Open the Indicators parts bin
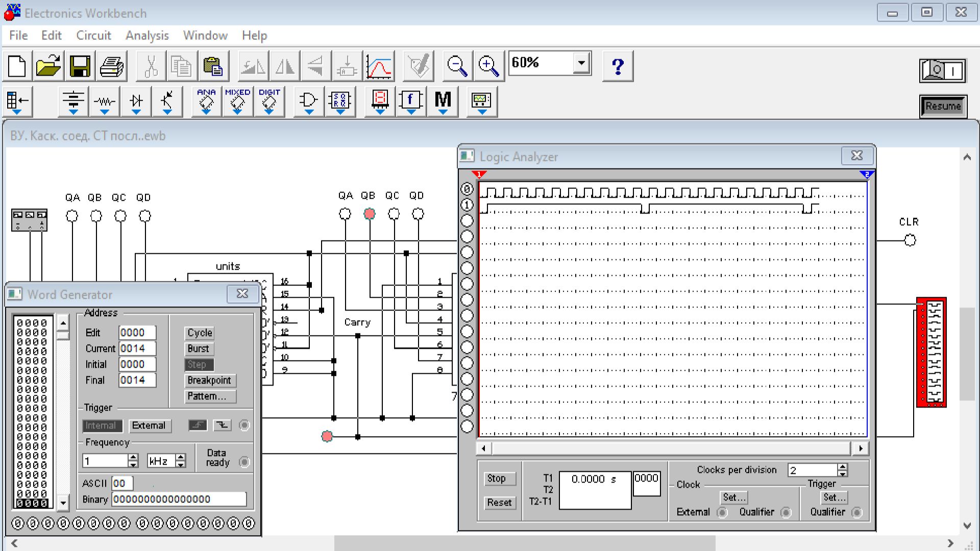980x551 pixels. click(380, 101)
